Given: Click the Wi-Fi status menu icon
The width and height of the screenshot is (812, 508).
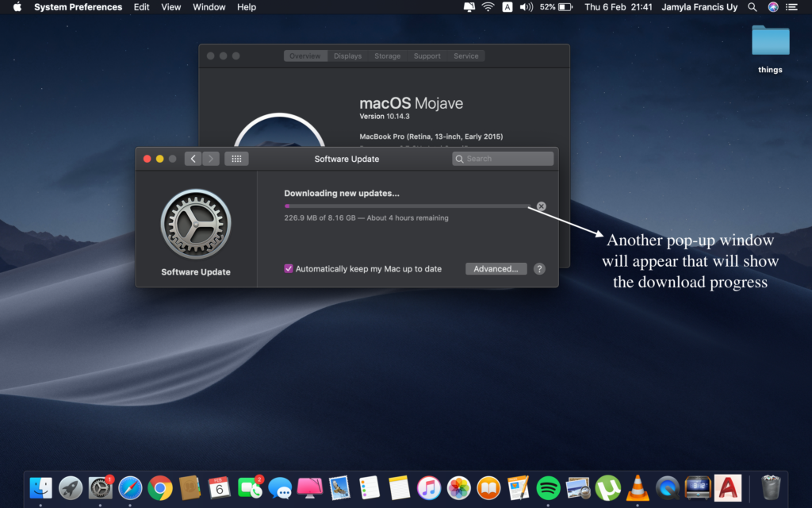Looking at the screenshot, I should tap(488, 7).
